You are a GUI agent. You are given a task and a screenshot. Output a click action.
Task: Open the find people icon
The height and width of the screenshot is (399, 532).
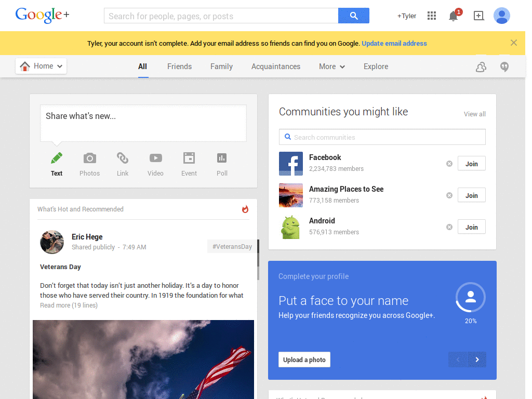click(481, 67)
